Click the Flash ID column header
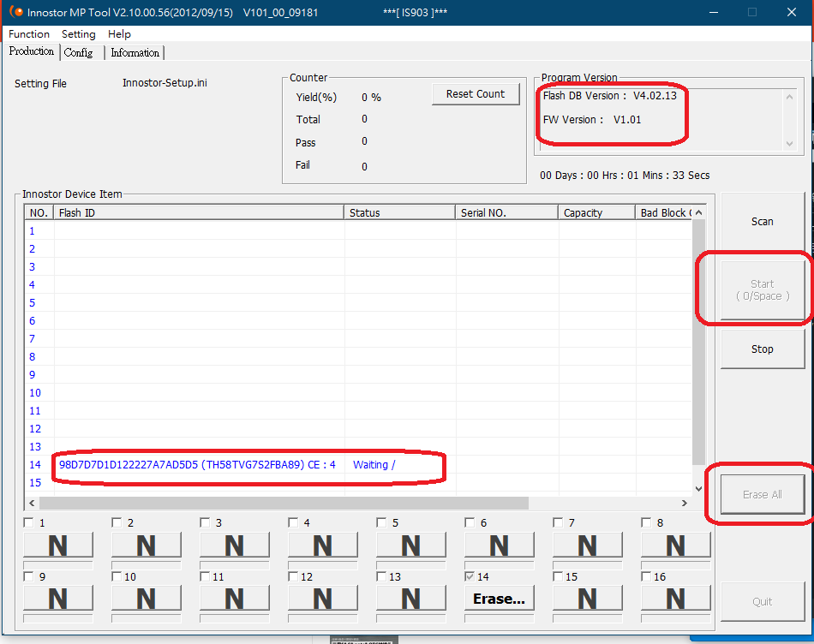The height and width of the screenshot is (644, 814). tap(199, 212)
